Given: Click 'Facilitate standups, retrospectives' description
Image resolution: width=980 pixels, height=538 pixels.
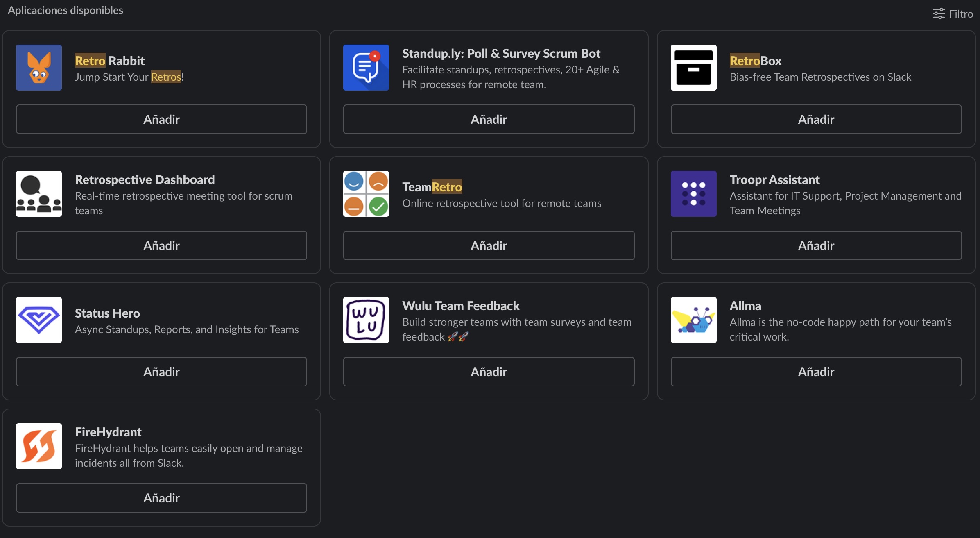Looking at the screenshot, I should coord(511,77).
